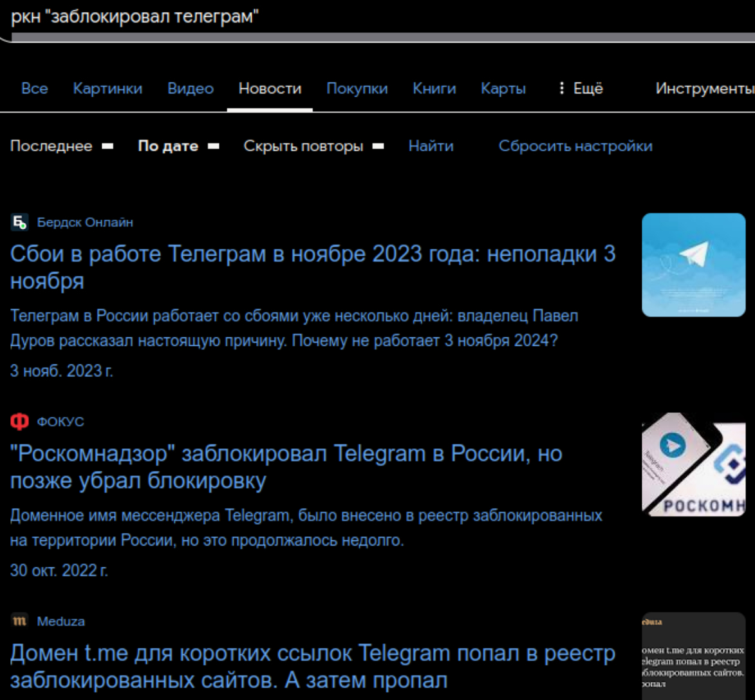Open the Книги search tab
The height and width of the screenshot is (700, 755).
pos(434,89)
